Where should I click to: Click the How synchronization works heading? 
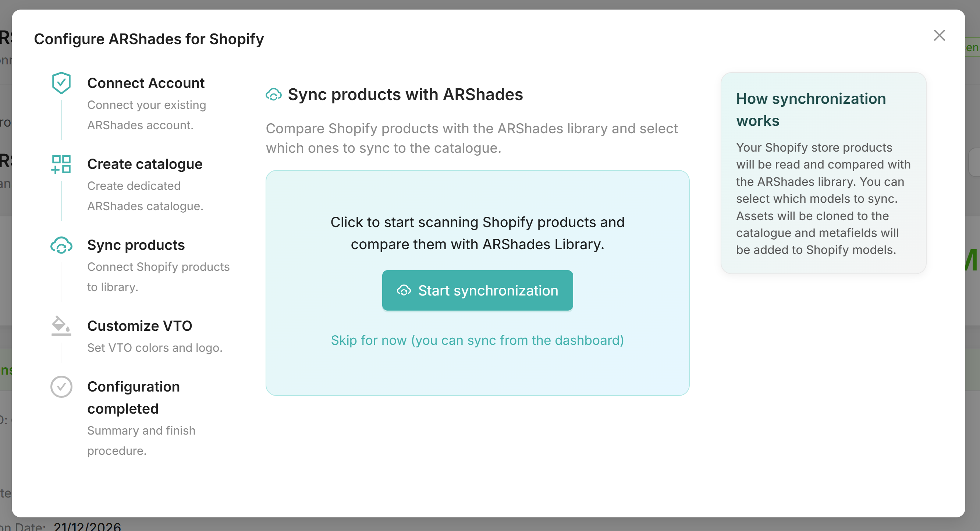(x=811, y=110)
